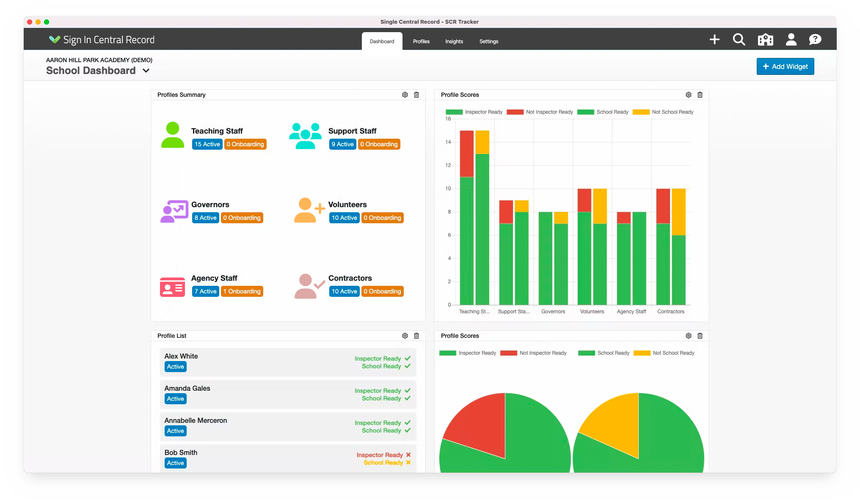Open search with magnifying glass icon
The image size is (860, 504).
pyautogui.click(x=739, y=40)
